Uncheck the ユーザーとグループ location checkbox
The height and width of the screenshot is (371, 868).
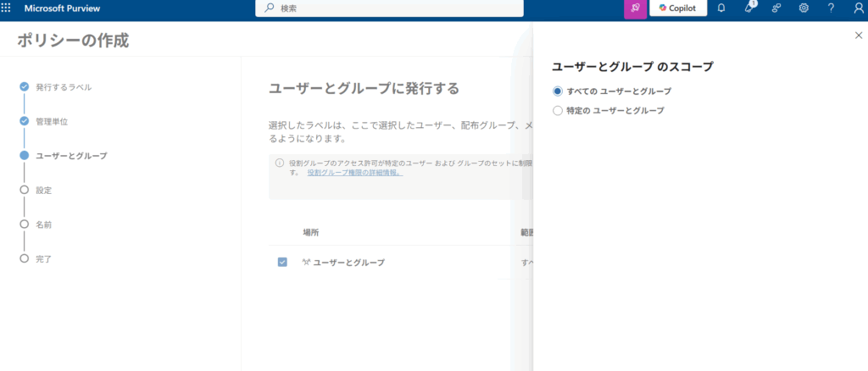pos(282,262)
